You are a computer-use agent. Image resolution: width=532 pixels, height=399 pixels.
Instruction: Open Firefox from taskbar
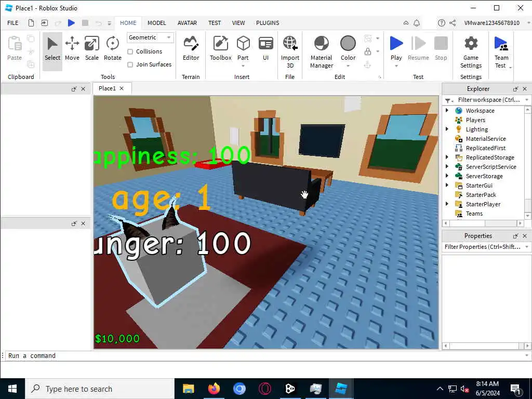[x=214, y=389]
